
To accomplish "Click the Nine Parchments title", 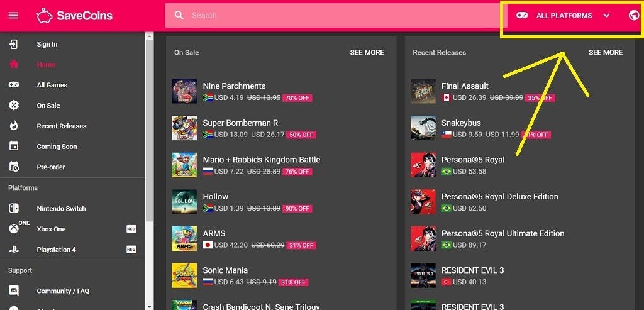I will coord(234,86).
